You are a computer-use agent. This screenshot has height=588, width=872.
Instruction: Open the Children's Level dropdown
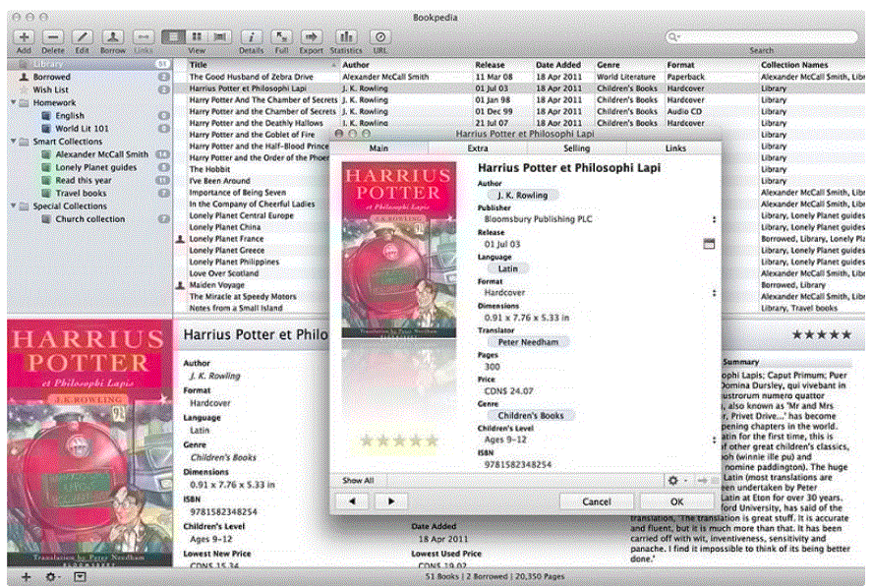(x=714, y=441)
